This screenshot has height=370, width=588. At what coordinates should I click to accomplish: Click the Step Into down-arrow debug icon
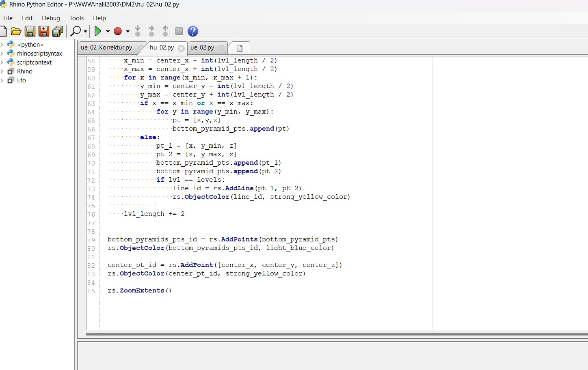click(x=138, y=31)
